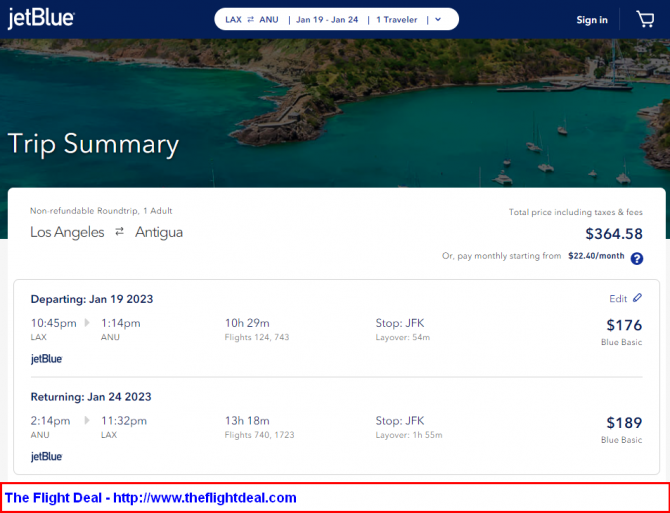
Task: Click Layover: 54m text
Action: coord(403,337)
